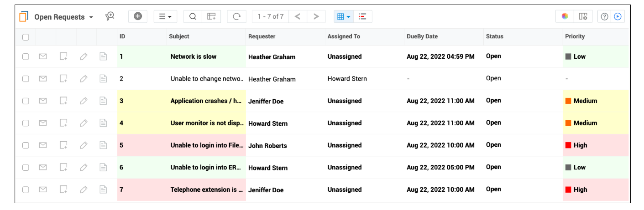Go to next page arrow
Image resolution: width=644 pixels, height=210 pixels.
click(316, 16)
